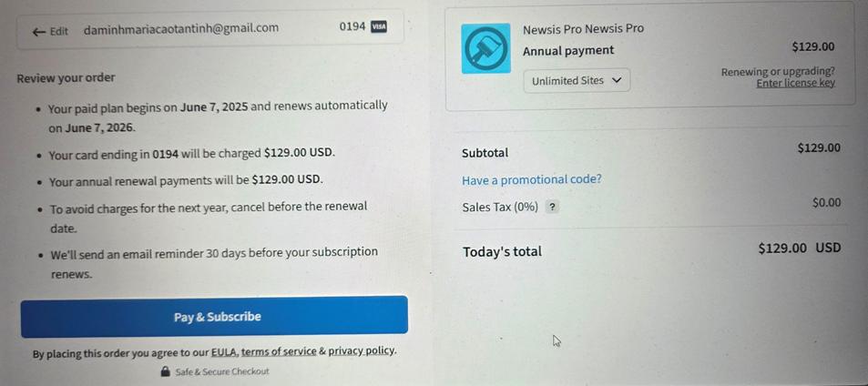
Task: Click the Review your order heading
Action: point(66,78)
